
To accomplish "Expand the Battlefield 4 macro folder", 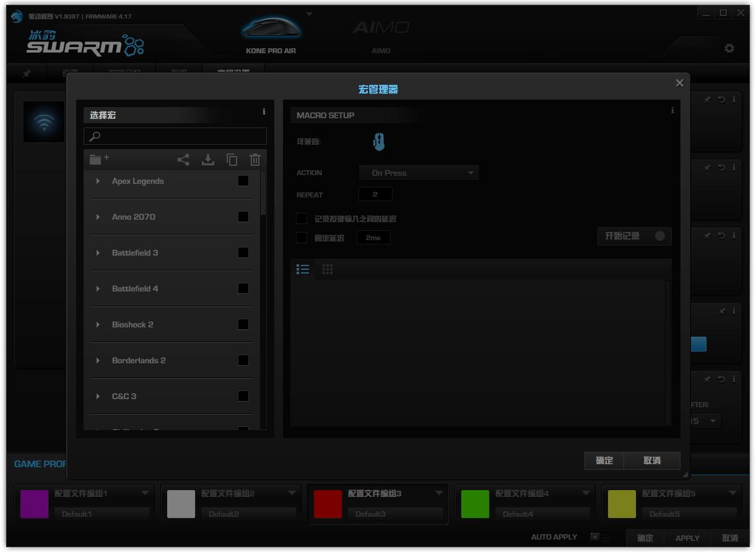I will pos(98,289).
